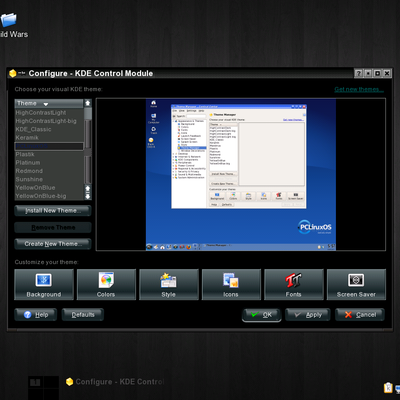Screen dimensions: 400x400
Task: Click the Apply button
Action: click(308, 315)
